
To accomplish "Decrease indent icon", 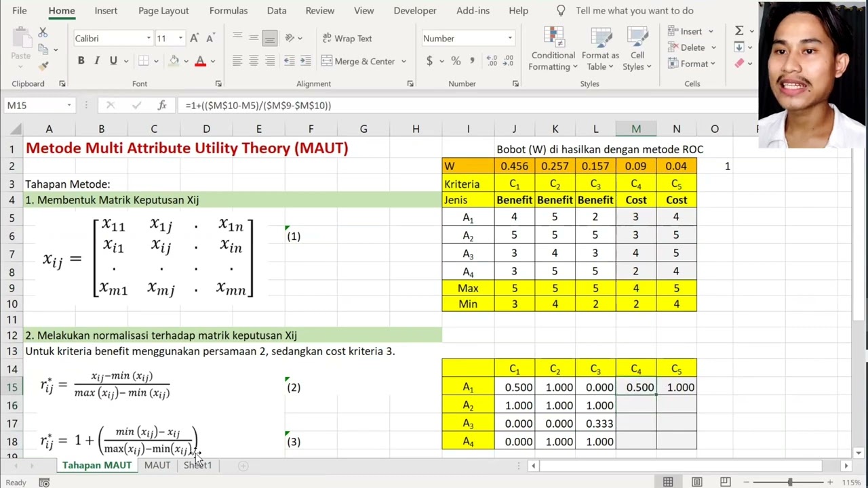I will pos(289,61).
